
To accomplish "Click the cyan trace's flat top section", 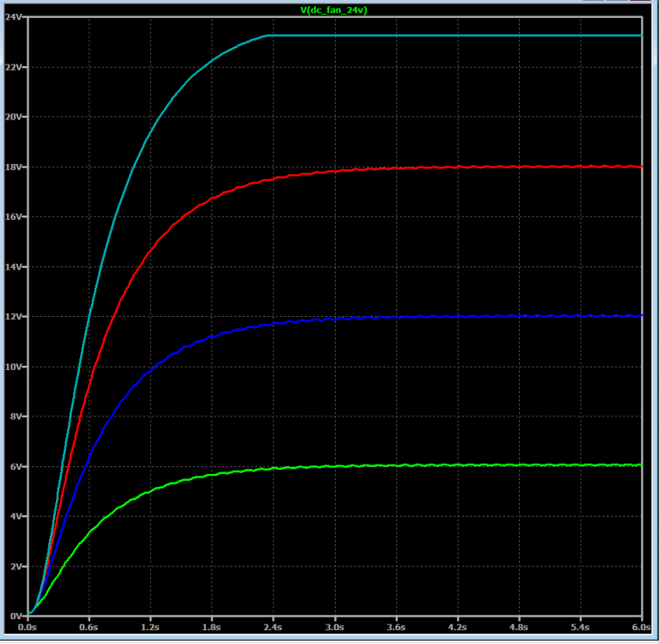I will 455,36.
